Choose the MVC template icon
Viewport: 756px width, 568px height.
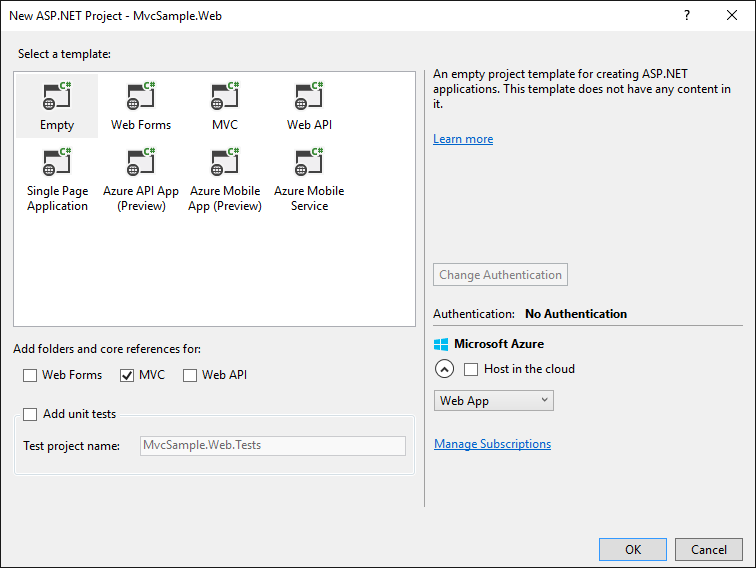[x=225, y=95]
